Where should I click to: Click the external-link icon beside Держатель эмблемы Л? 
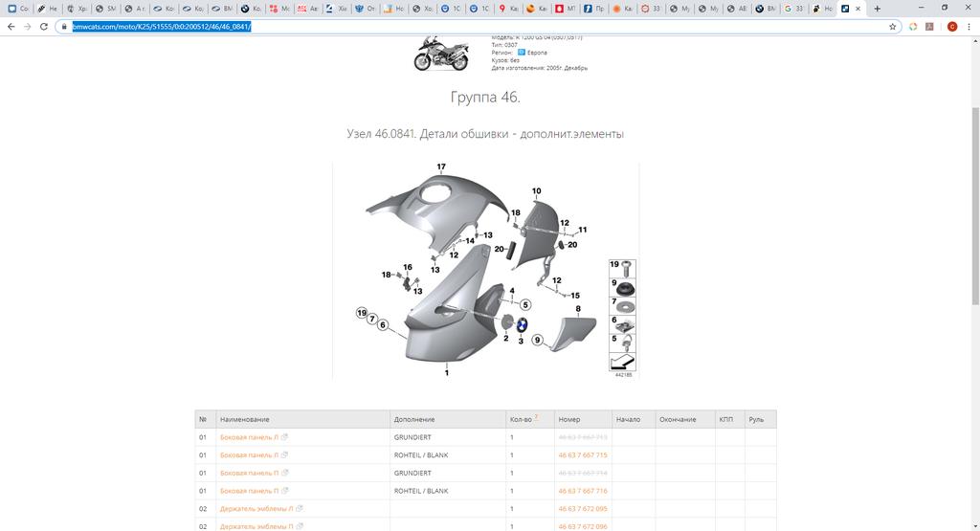coord(300,509)
